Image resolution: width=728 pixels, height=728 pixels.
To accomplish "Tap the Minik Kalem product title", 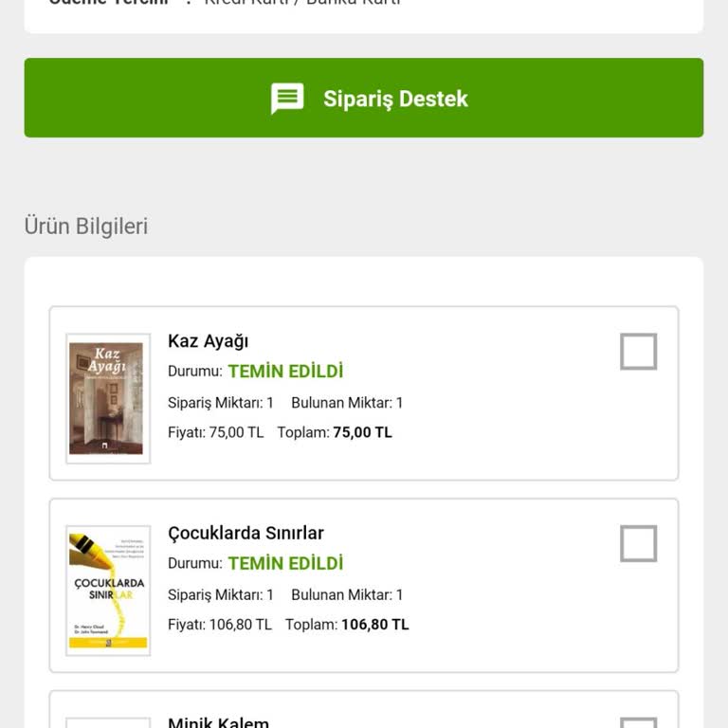I will 218,722.
